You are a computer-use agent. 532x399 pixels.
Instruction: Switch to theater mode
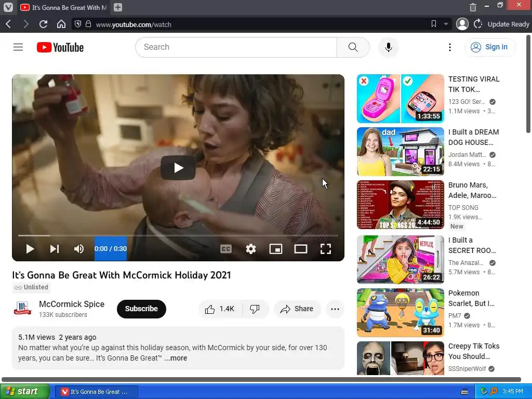pyautogui.click(x=301, y=249)
